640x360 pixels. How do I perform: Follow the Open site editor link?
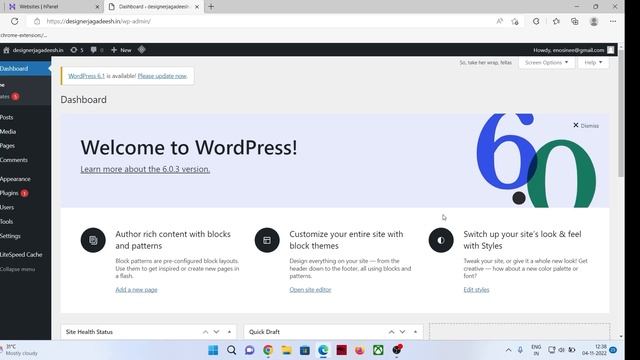coord(310,289)
